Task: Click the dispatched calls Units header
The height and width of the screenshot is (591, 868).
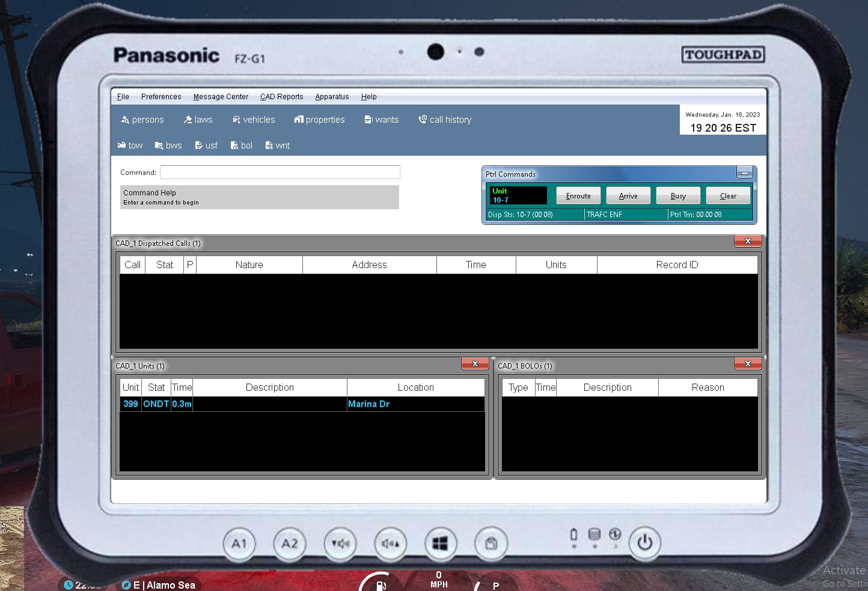Action: click(x=556, y=265)
